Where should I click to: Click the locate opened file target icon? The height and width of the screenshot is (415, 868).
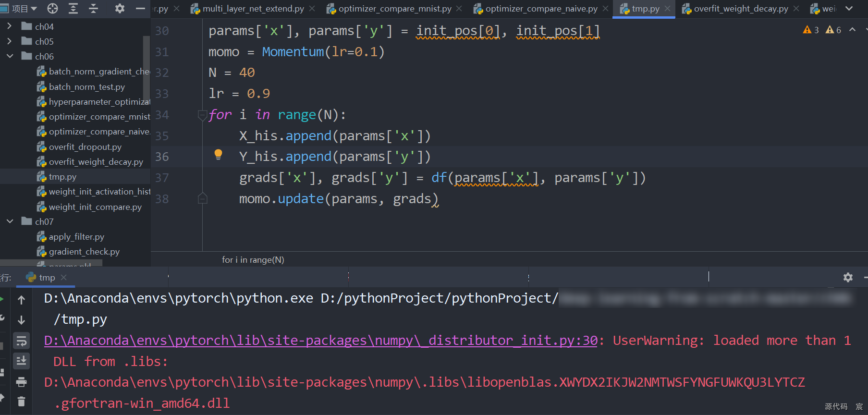click(53, 8)
